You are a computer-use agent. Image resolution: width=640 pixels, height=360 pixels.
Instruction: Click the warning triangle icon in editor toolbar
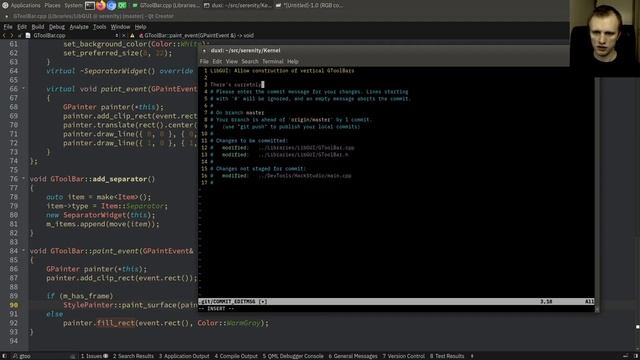(x=132, y=36)
